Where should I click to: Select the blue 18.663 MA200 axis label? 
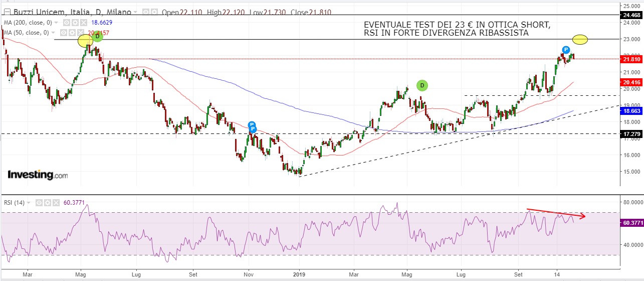[631, 111]
